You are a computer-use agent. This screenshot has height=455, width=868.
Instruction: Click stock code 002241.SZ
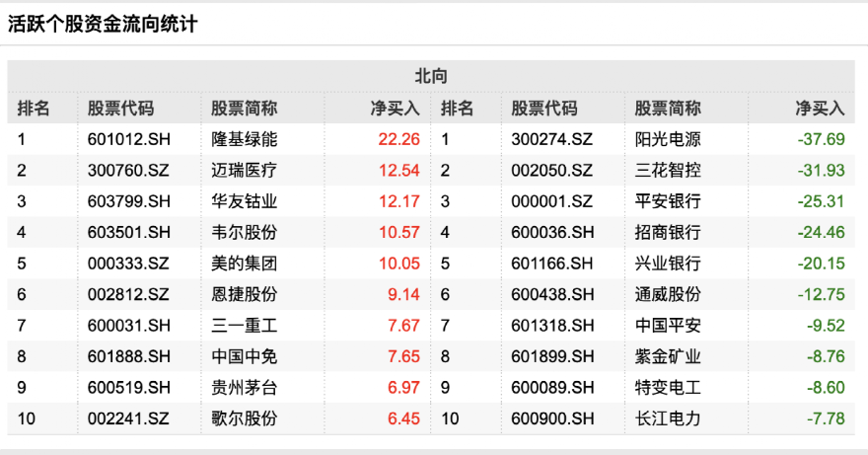(x=128, y=418)
